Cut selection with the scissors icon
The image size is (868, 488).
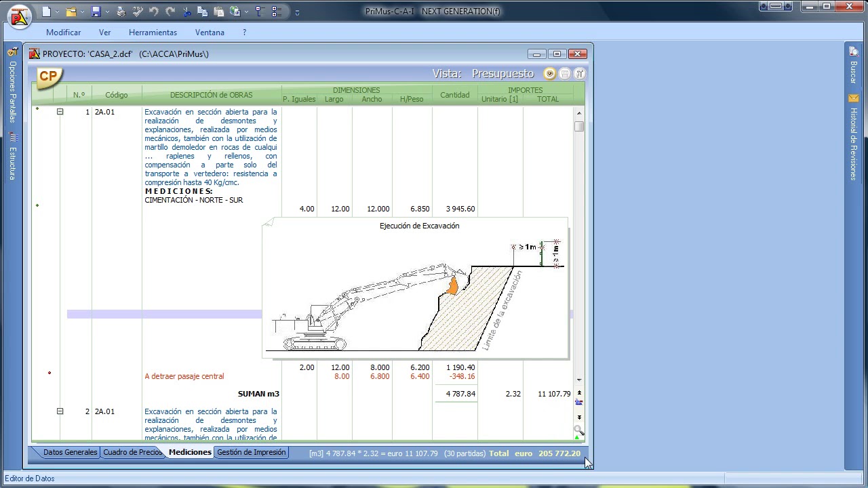click(x=186, y=12)
